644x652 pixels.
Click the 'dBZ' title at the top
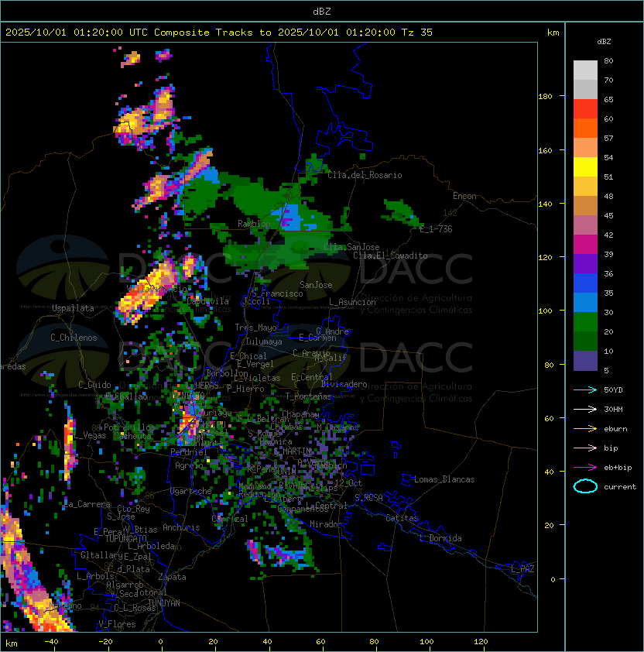pyautogui.click(x=322, y=11)
